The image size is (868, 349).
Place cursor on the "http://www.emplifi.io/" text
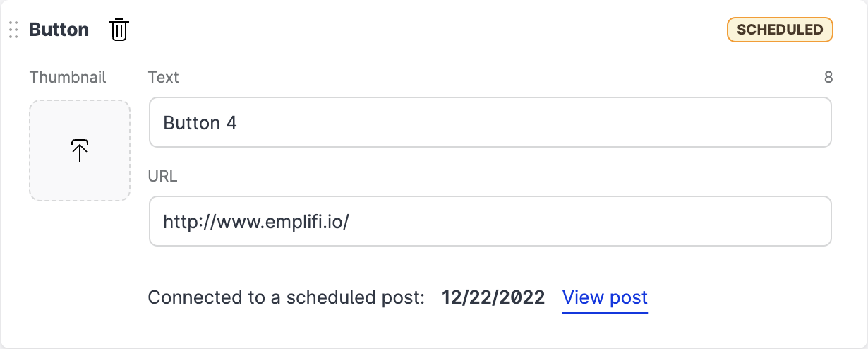pyautogui.click(x=256, y=222)
